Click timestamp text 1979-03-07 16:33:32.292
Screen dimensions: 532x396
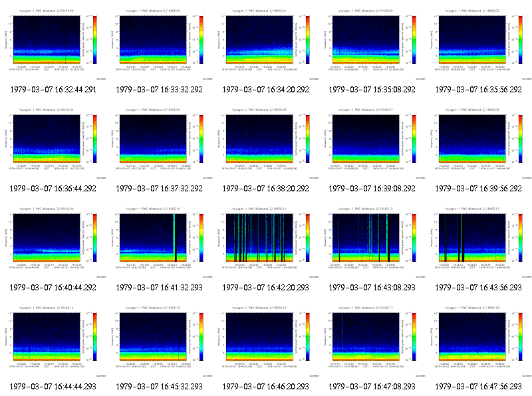159,90
